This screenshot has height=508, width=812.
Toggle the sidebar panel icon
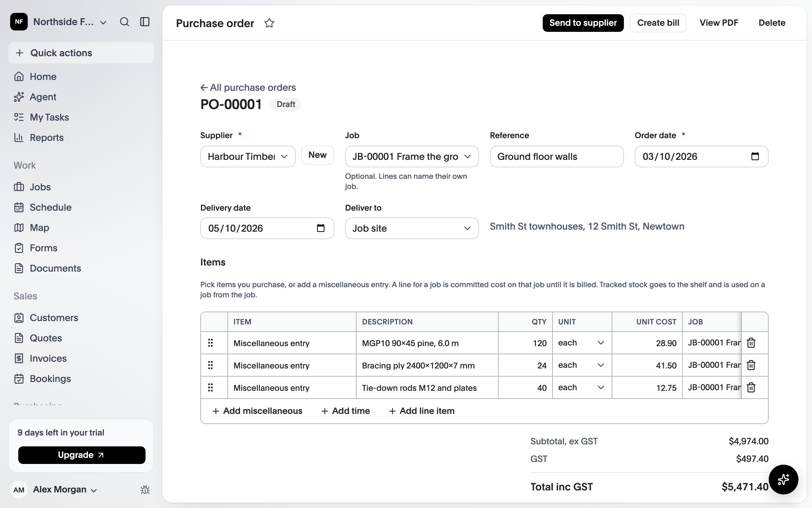pos(145,22)
